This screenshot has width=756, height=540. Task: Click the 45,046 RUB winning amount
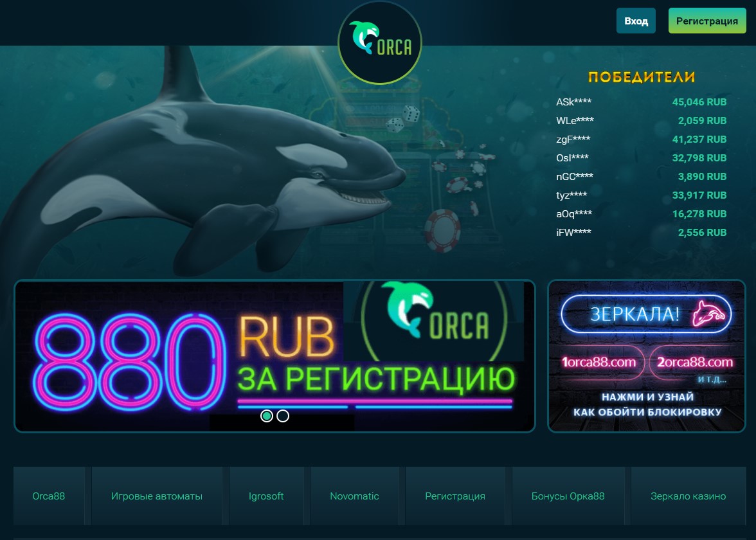coord(699,102)
